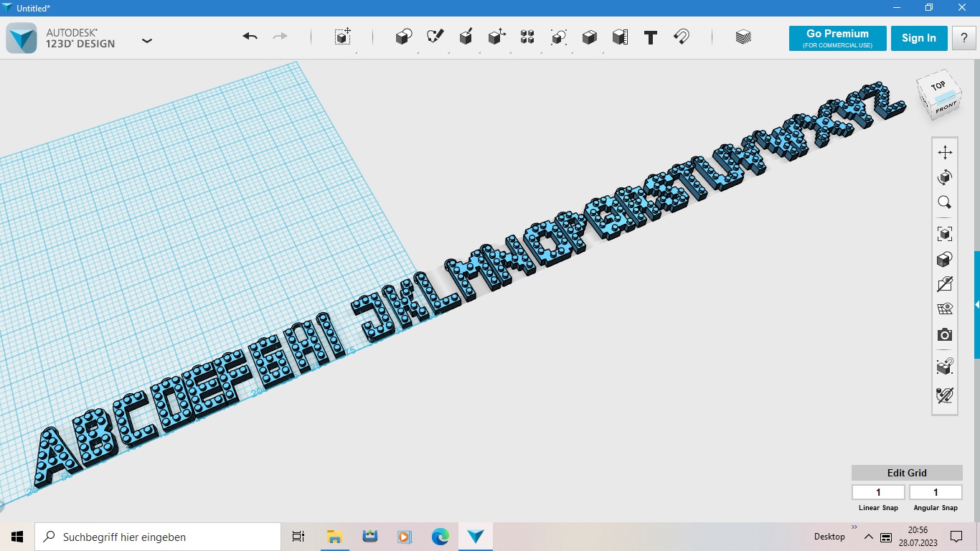Open the Modify tools menu
The width and height of the screenshot is (980, 551).
tap(496, 37)
